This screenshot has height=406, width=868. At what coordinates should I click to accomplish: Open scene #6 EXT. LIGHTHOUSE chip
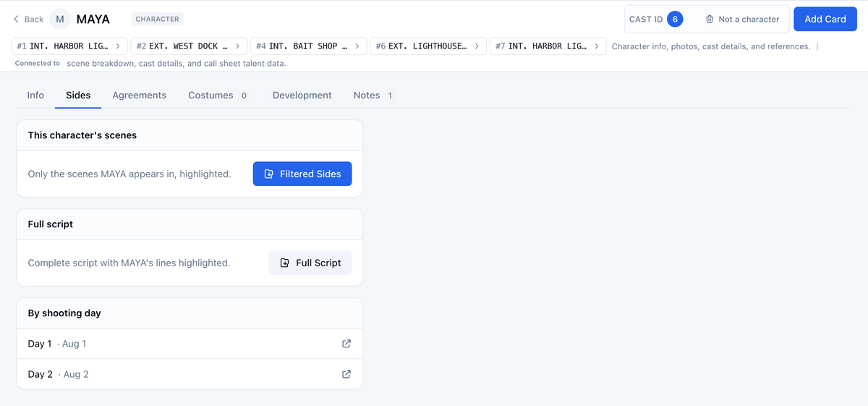pyautogui.click(x=428, y=46)
